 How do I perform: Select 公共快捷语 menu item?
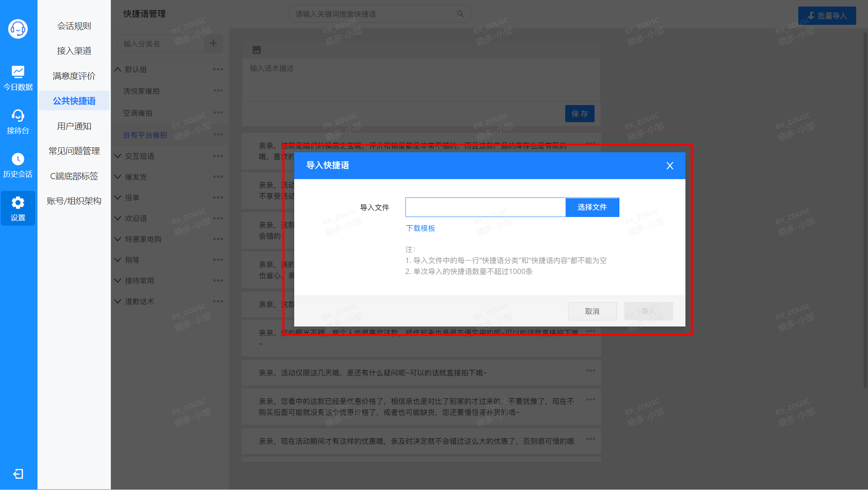pos(74,101)
